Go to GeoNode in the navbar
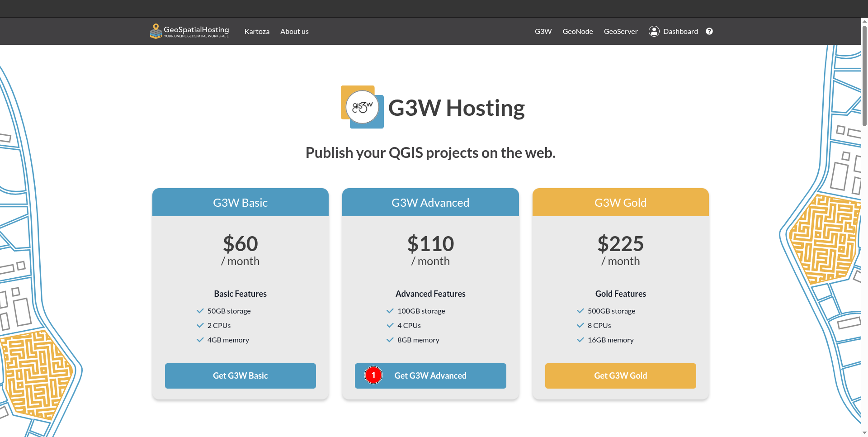The image size is (868, 437). [x=578, y=31]
